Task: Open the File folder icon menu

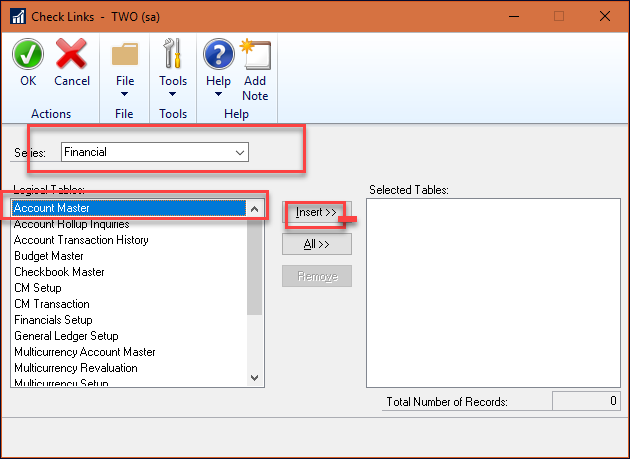Action: [125, 54]
